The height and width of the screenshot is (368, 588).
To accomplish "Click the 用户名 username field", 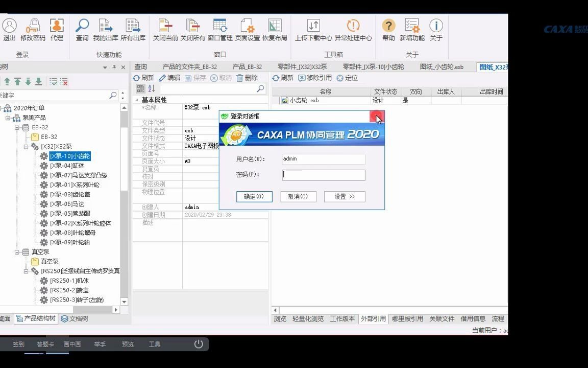I will 324,159.
